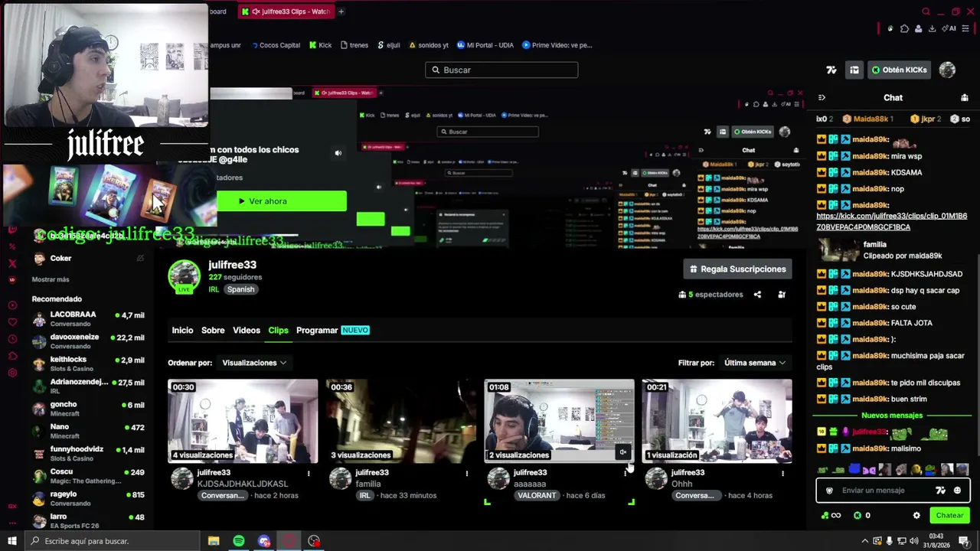Switch to the Videos tab
Viewport: 980px width, 551px height.
coord(247,331)
